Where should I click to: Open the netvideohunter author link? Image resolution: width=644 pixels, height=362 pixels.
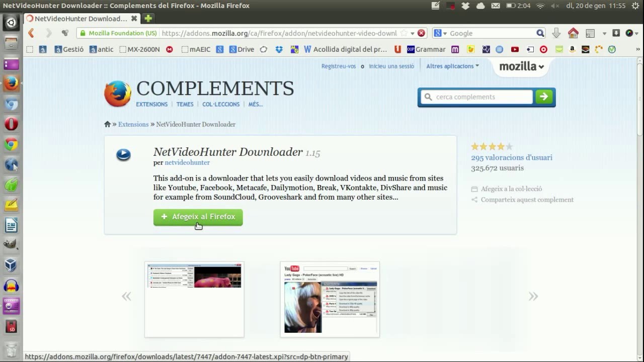pos(187,162)
